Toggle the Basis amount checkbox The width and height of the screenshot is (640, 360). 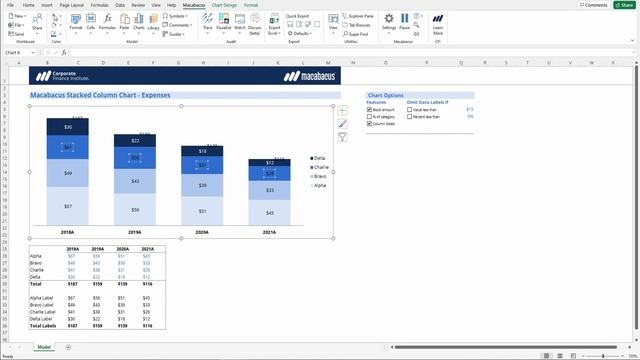[369, 110]
